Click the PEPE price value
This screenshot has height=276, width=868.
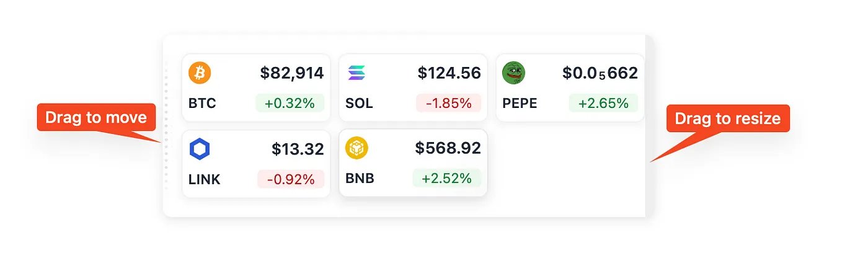pos(600,73)
